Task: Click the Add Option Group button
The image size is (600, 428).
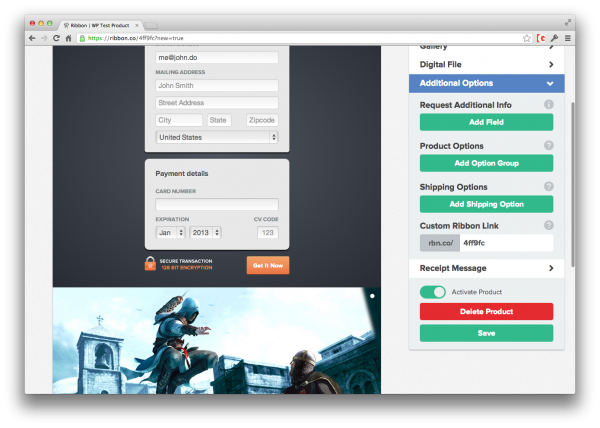Action: click(x=486, y=163)
